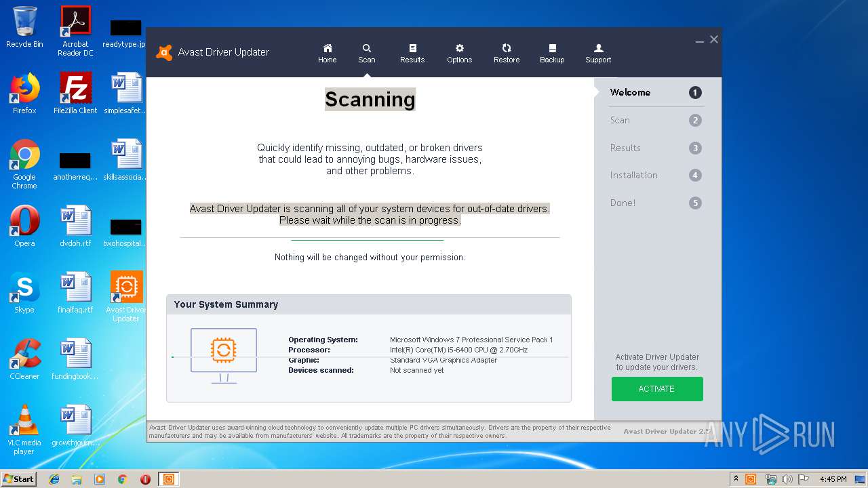Open FileZilla Client desktop icon
Screen dimensions: 868x488
coord(75,94)
